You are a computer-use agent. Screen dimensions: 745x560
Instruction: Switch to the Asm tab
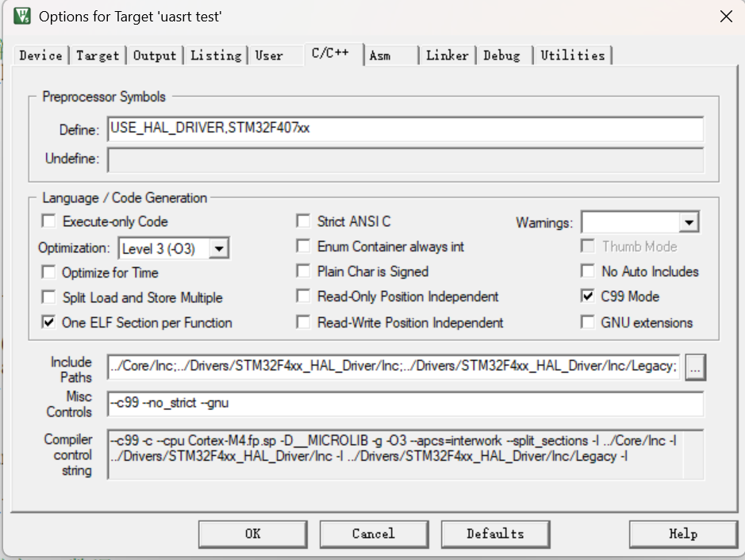tap(380, 56)
